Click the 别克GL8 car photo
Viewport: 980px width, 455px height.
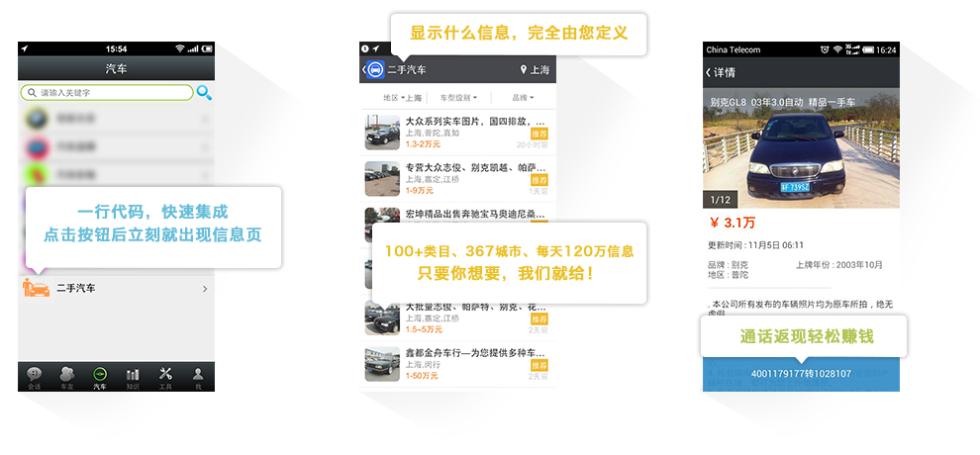(801, 148)
